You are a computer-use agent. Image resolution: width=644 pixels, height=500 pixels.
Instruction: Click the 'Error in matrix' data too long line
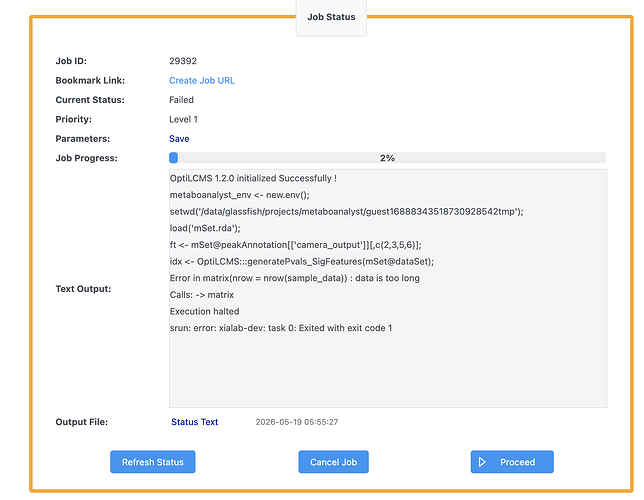pyautogui.click(x=294, y=278)
